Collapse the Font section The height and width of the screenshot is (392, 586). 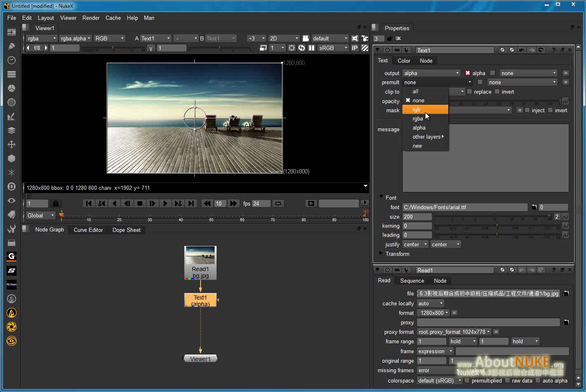381,197
